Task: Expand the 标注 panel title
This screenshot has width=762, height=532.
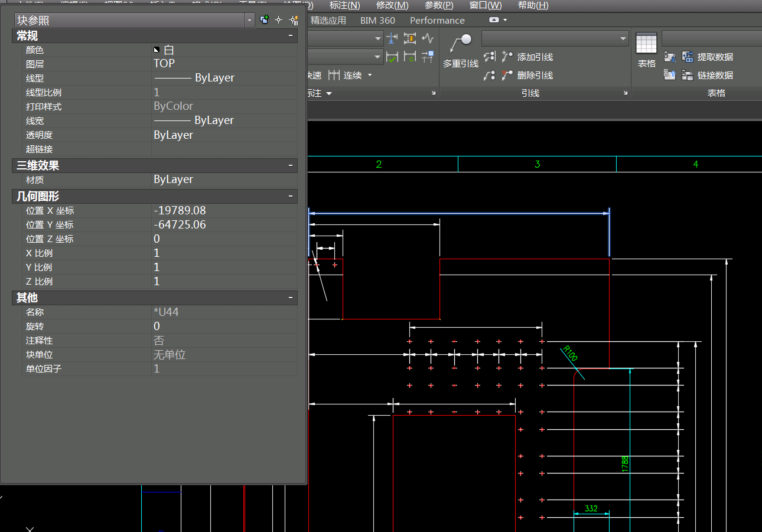Action: pyautogui.click(x=320, y=93)
